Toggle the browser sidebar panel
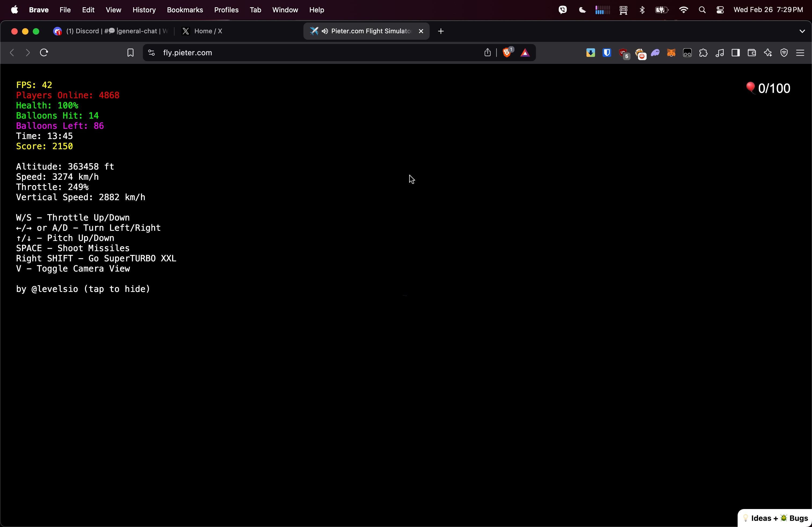The image size is (812, 527). coord(735,53)
